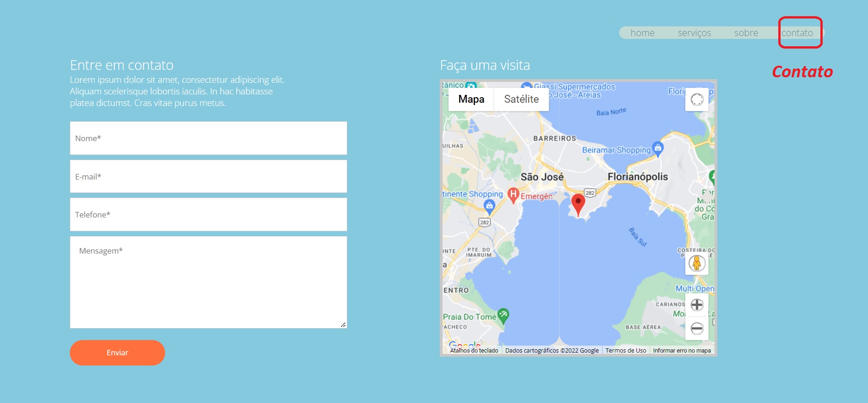Click the Enviar submit button
Image resolution: width=868 pixels, height=403 pixels.
tap(117, 353)
